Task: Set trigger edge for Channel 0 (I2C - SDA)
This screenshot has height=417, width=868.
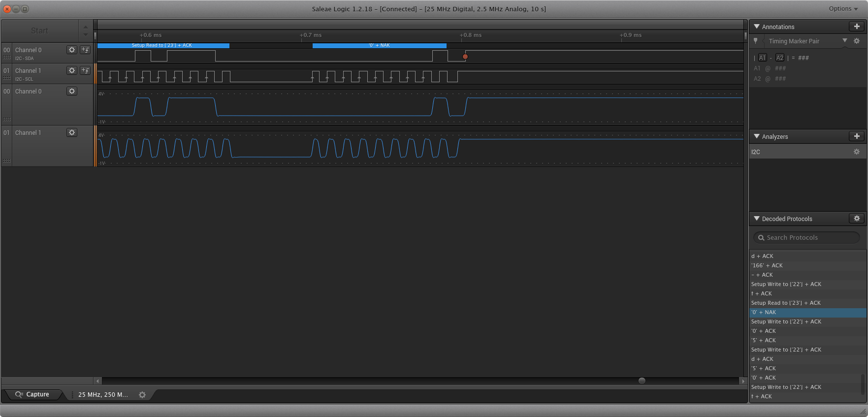Action: click(x=85, y=50)
